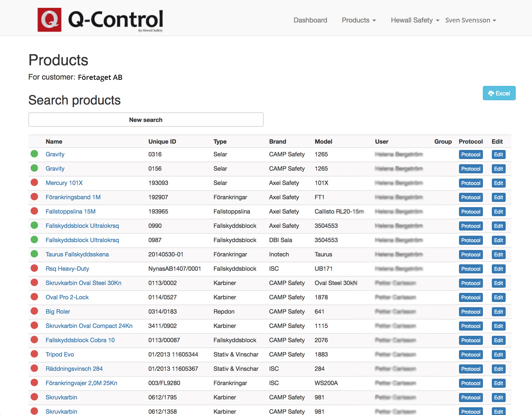Open the Förankringsband 1M product link
The width and height of the screenshot is (532, 415).
(73, 197)
